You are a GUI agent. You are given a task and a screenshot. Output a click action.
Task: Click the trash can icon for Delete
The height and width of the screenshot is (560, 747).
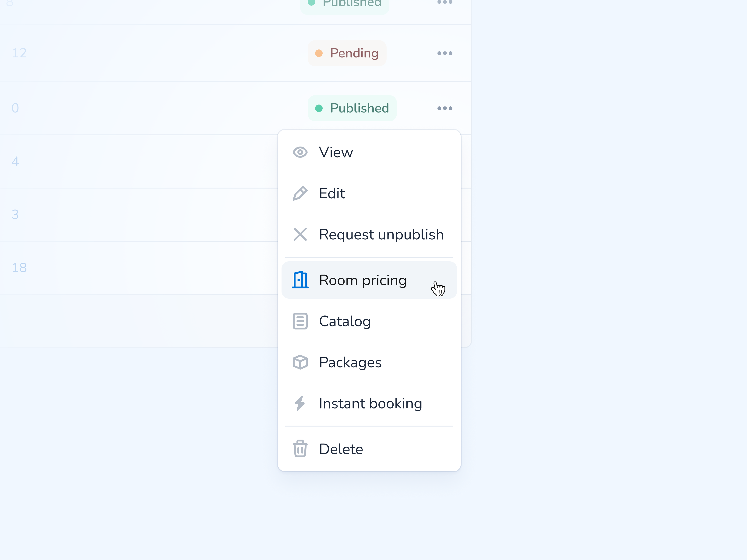300,449
